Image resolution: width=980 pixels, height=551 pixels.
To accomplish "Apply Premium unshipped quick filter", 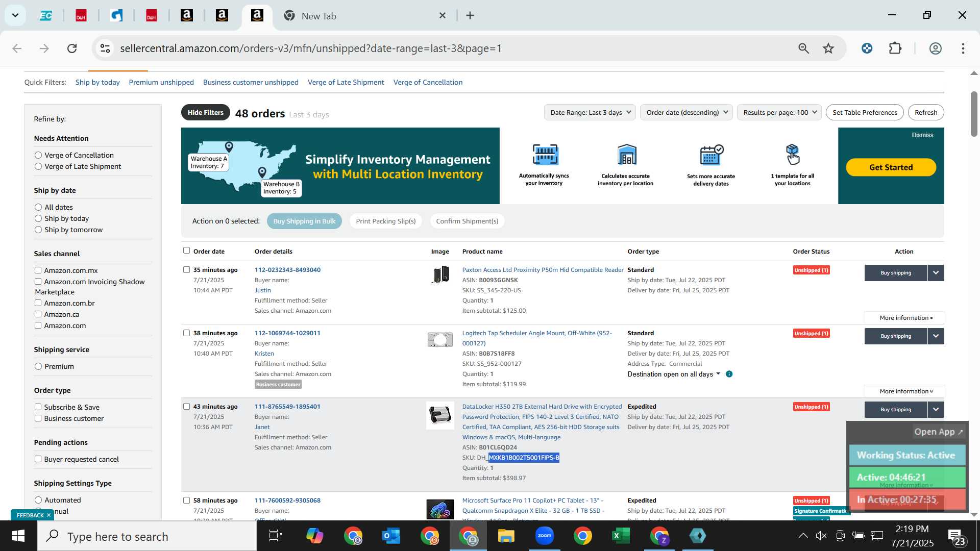I will click(161, 82).
